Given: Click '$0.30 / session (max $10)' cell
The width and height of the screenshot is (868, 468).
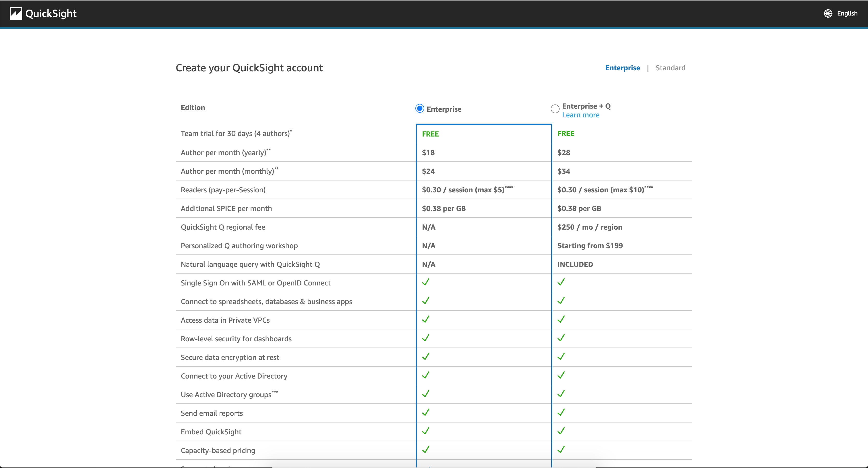Looking at the screenshot, I should coord(605,190).
